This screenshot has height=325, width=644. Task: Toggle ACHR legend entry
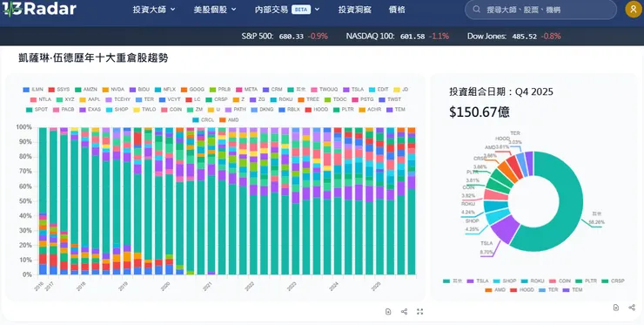(x=369, y=110)
